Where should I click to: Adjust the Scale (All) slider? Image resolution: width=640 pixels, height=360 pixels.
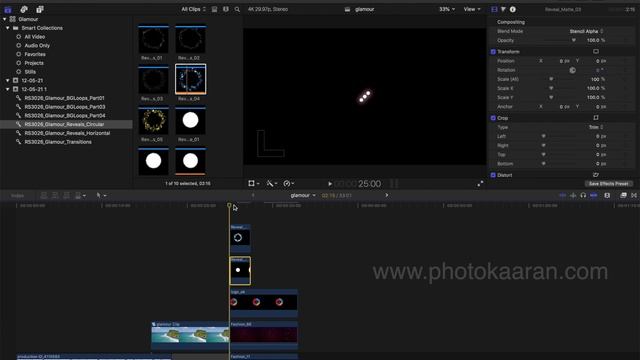[551, 79]
